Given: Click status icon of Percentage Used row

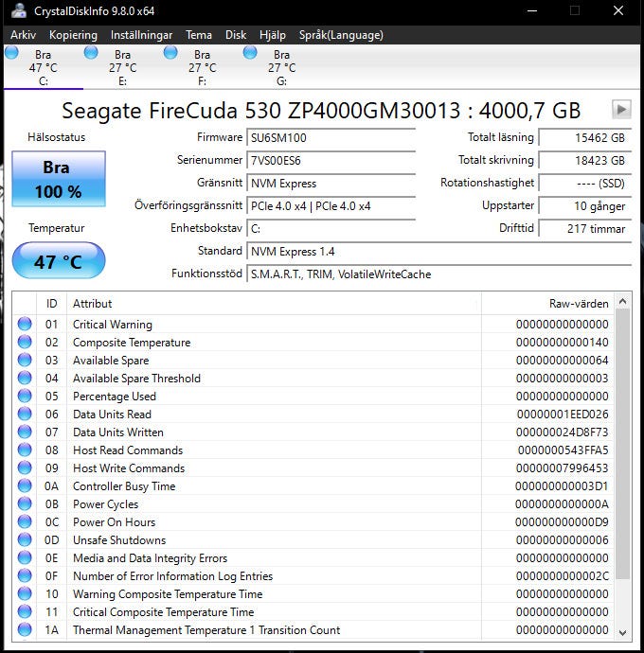Looking at the screenshot, I should 25,396.
